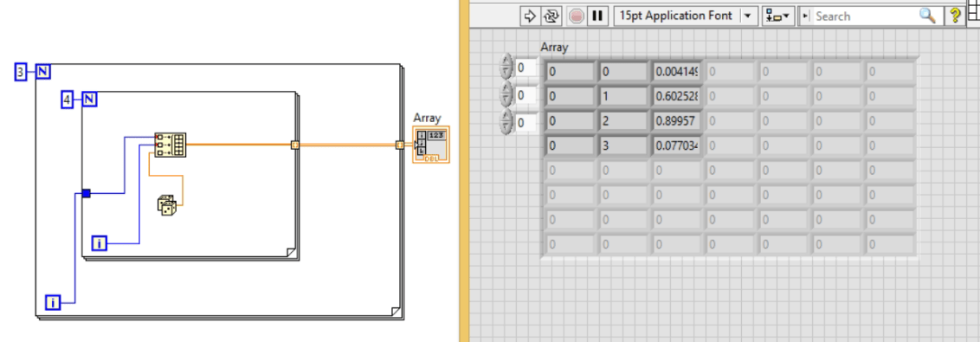Screen dimensions: 980x342
Task: Click the Array label on front panel
Action: [x=554, y=48]
